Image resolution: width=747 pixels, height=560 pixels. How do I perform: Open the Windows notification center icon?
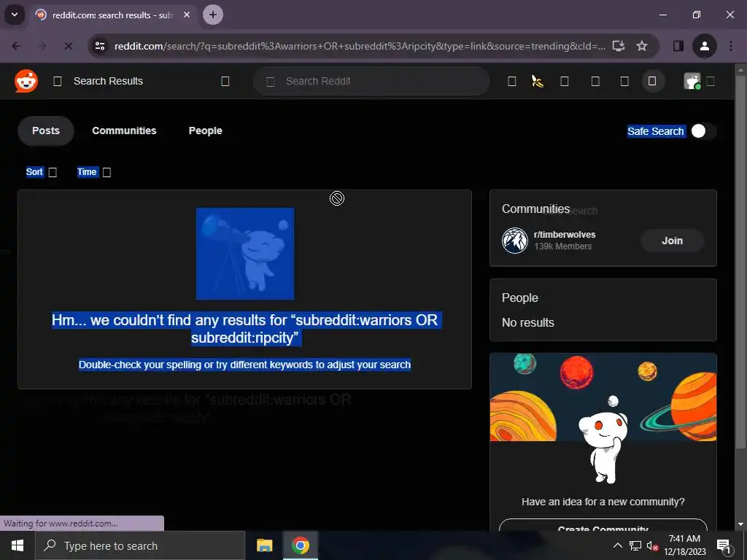[724, 546]
